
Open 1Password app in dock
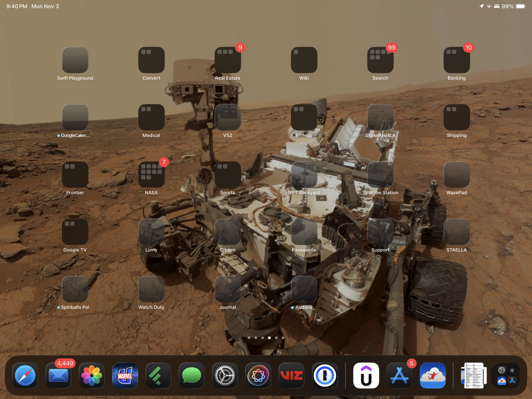tap(325, 375)
